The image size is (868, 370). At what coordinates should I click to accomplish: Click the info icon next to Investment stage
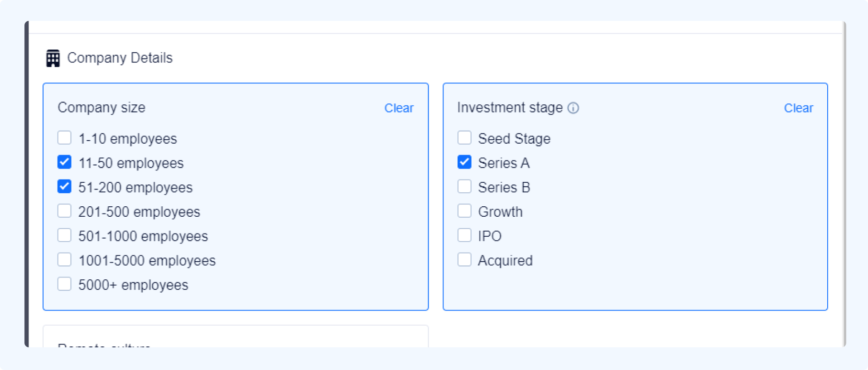[x=574, y=108]
